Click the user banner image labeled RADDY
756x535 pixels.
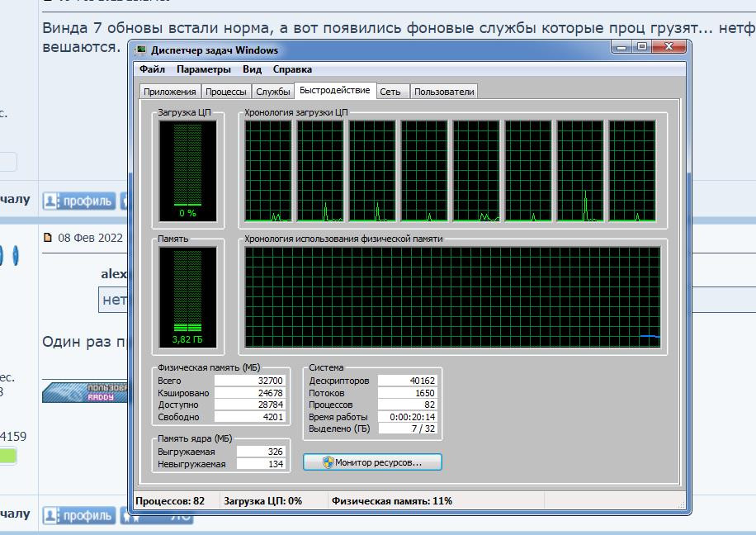(86, 392)
